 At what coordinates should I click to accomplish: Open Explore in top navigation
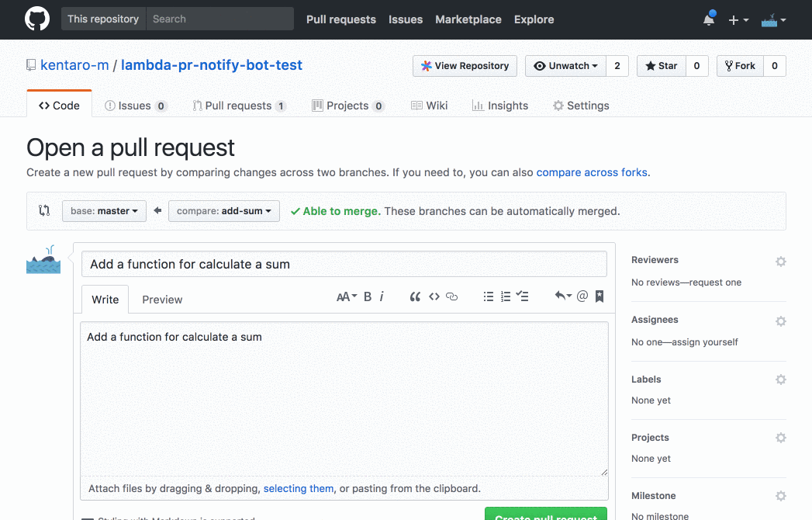534,19
